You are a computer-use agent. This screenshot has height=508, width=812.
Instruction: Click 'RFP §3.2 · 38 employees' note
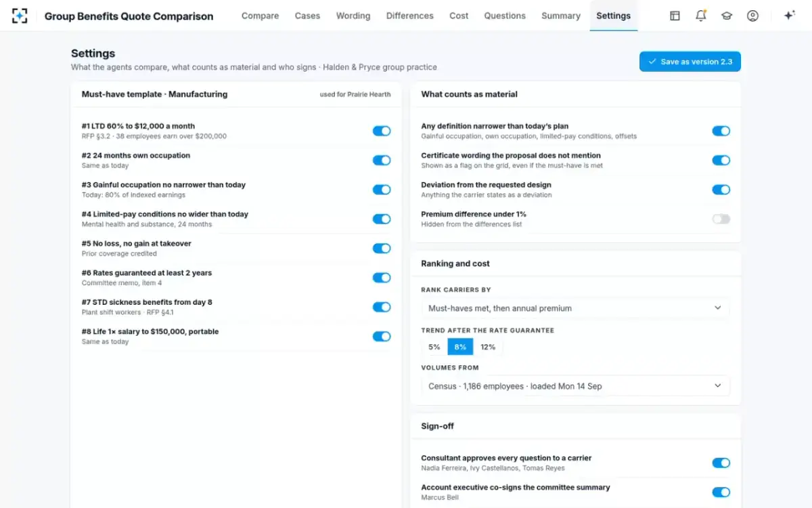[x=154, y=136]
